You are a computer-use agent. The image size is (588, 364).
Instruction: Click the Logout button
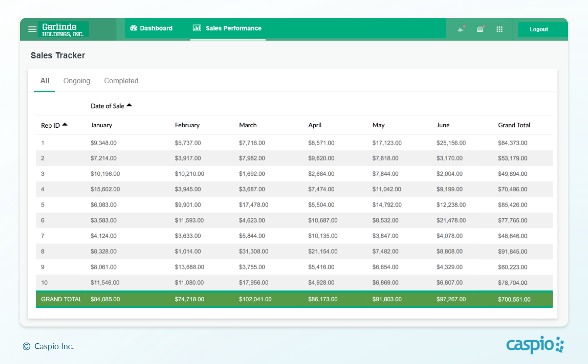[x=539, y=29]
